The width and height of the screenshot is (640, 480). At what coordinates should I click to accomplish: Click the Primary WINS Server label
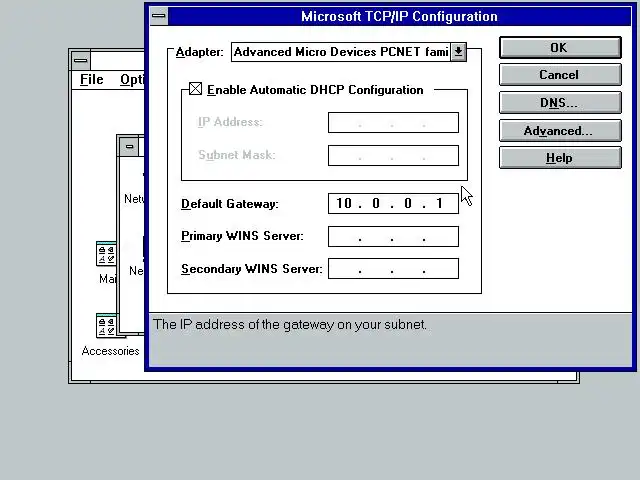point(242,236)
